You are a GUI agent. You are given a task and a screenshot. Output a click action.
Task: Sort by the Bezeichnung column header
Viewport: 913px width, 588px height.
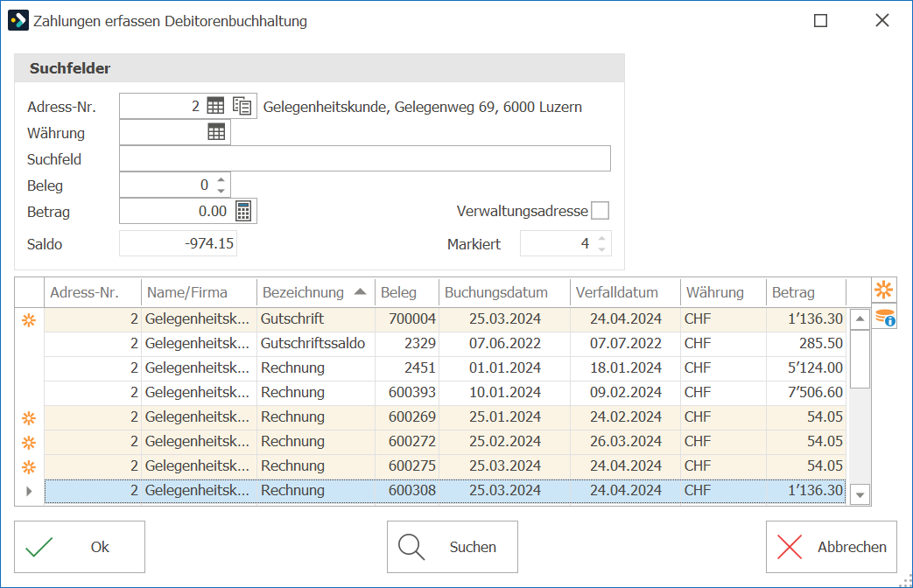pyautogui.click(x=315, y=292)
